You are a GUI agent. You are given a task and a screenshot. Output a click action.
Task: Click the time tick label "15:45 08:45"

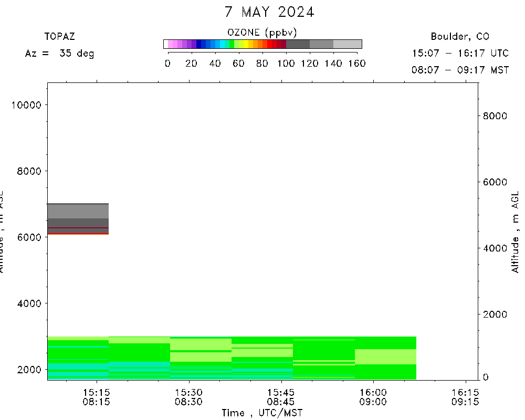281,397
